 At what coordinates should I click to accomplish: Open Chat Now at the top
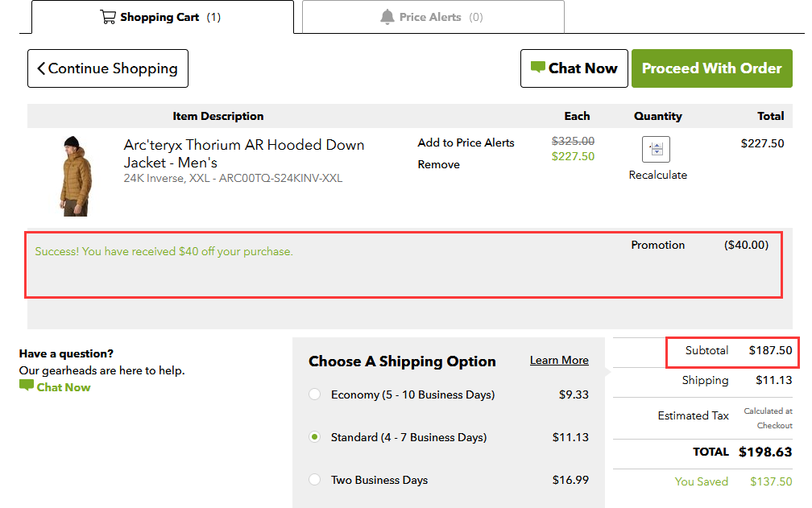coord(574,68)
